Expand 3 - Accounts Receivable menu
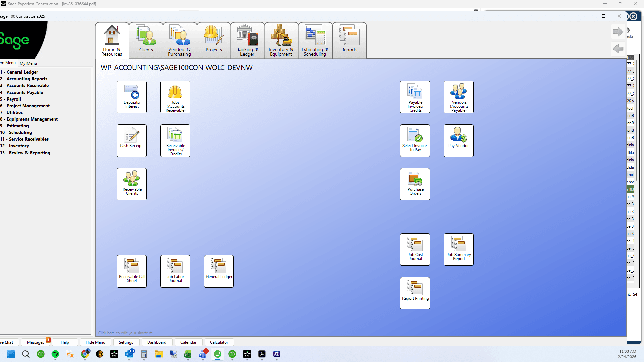This screenshot has height=362, width=644. pyautogui.click(x=24, y=85)
